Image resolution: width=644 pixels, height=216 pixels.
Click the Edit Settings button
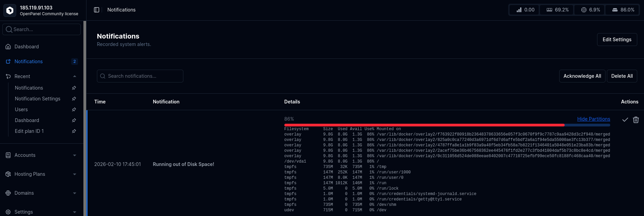pyautogui.click(x=617, y=40)
